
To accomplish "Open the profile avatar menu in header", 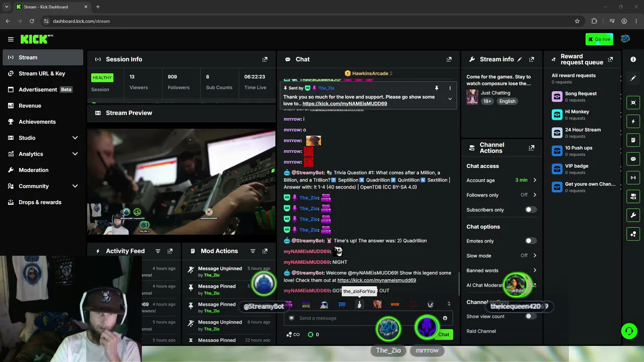I will coord(625,39).
